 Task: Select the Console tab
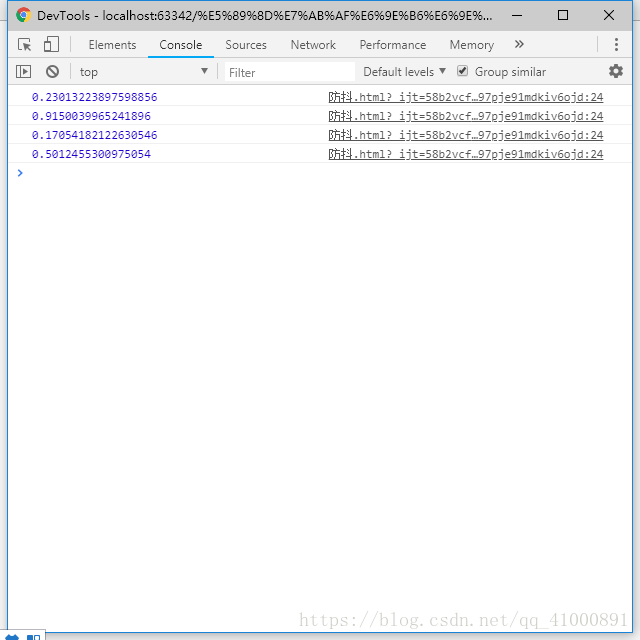180,44
